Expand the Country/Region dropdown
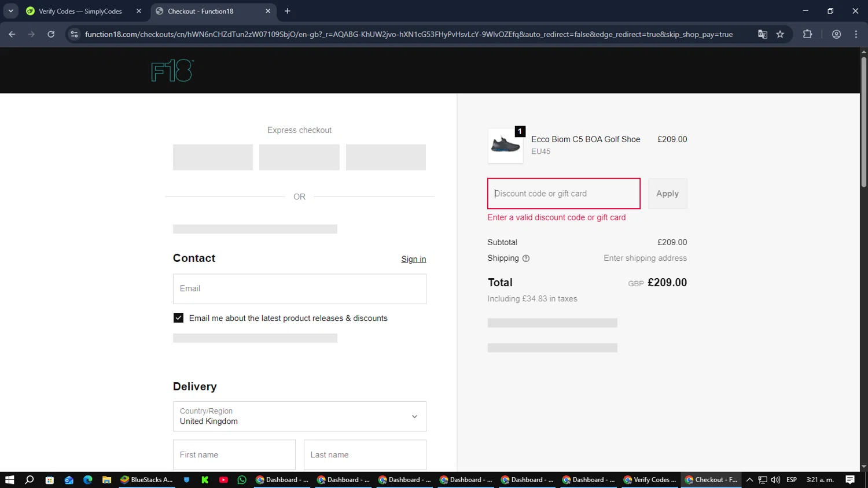Viewport: 868px width, 488px height. pos(300,416)
